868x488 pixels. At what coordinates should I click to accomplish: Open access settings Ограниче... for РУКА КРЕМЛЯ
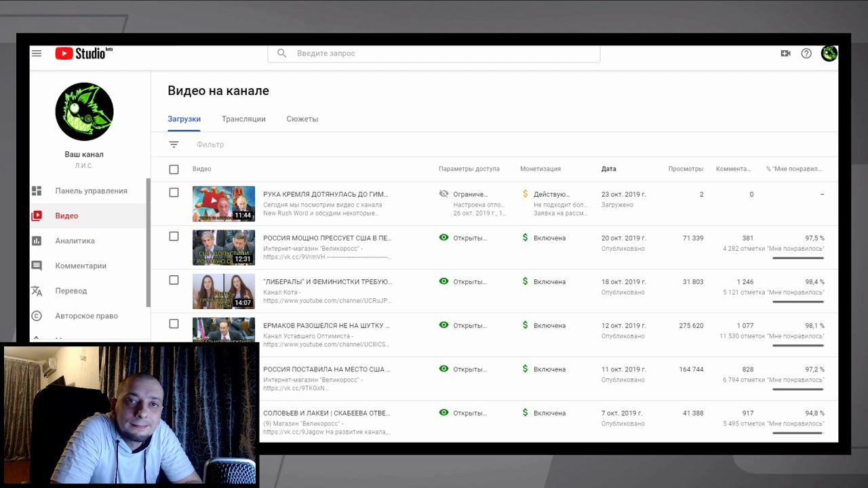click(471, 195)
